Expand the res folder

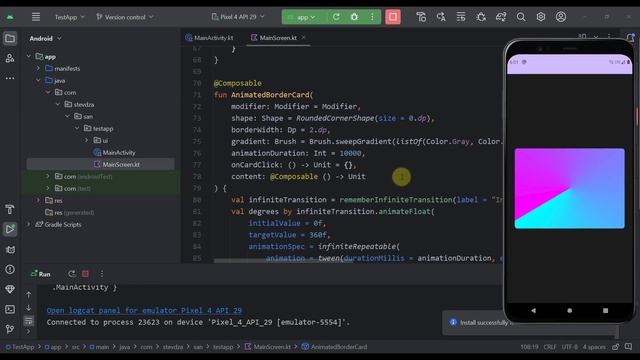point(38,200)
